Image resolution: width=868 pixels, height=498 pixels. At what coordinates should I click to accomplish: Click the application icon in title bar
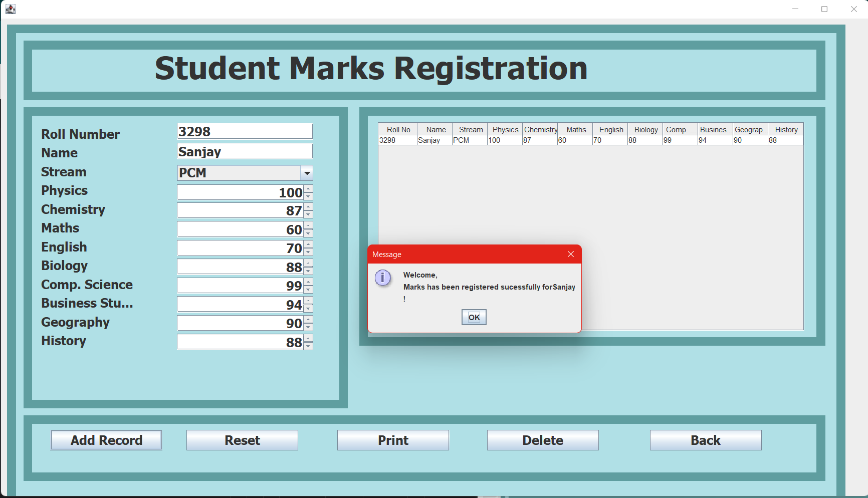click(x=10, y=9)
